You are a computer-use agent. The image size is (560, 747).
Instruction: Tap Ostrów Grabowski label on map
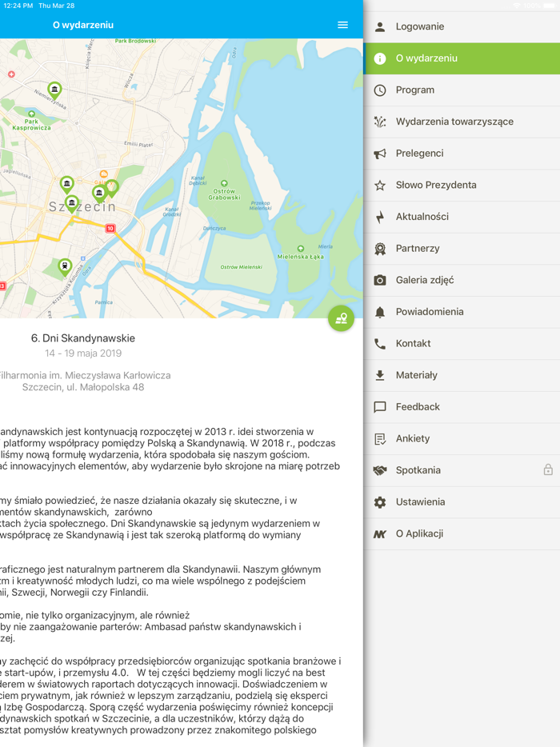(x=224, y=194)
